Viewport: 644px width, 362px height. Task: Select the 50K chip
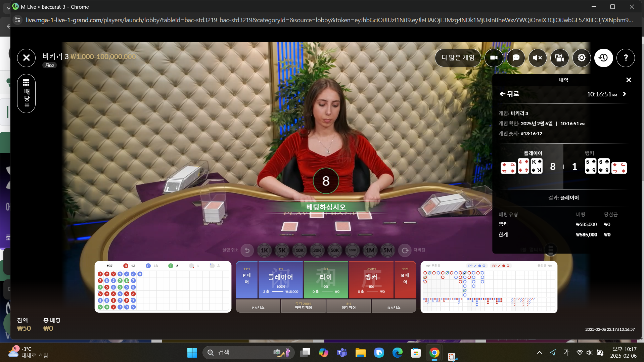pos(335,250)
